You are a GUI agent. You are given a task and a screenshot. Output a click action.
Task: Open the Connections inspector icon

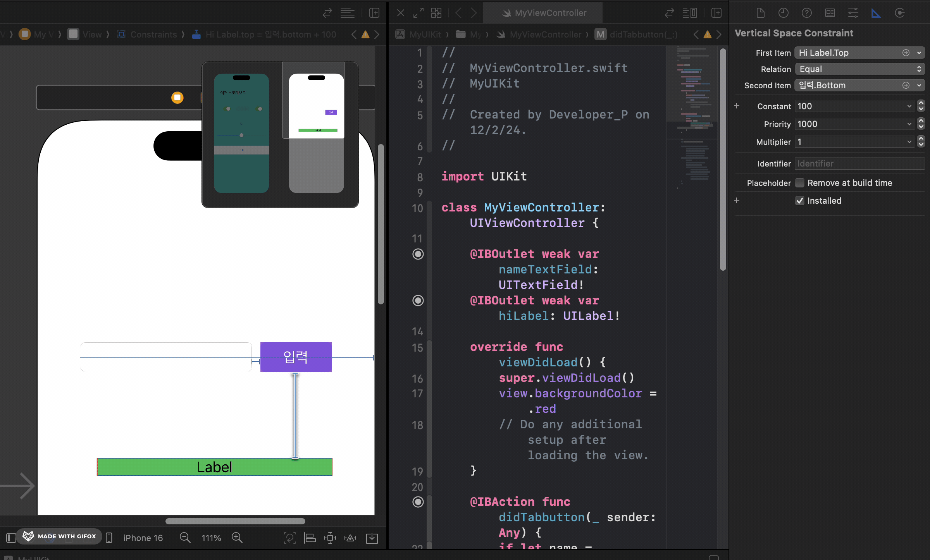[899, 13]
